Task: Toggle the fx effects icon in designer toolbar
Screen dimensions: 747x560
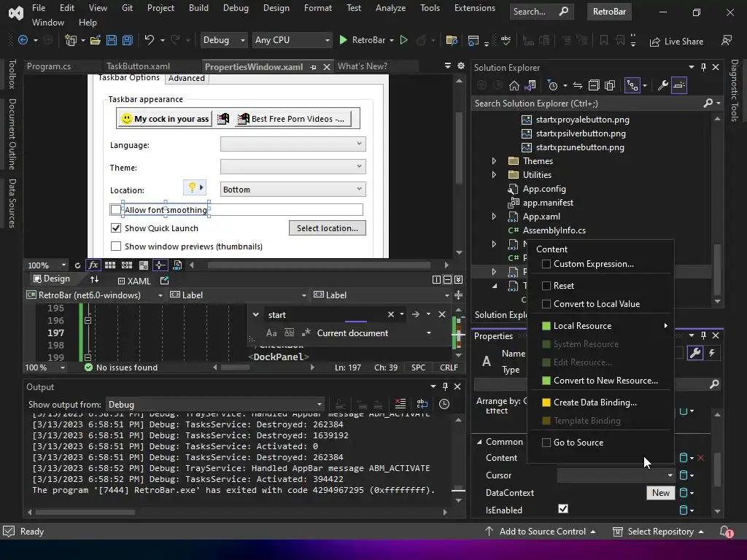Action: click(93, 265)
